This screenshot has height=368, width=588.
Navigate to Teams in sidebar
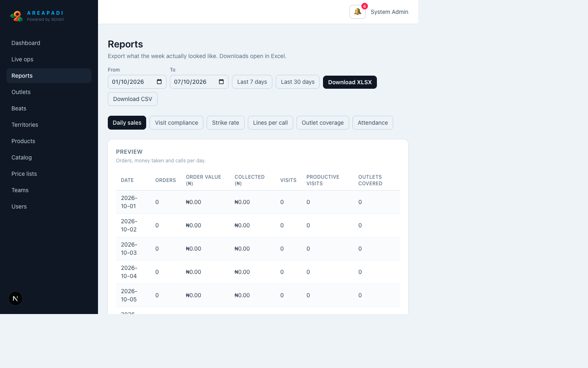(x=49, y=190)
